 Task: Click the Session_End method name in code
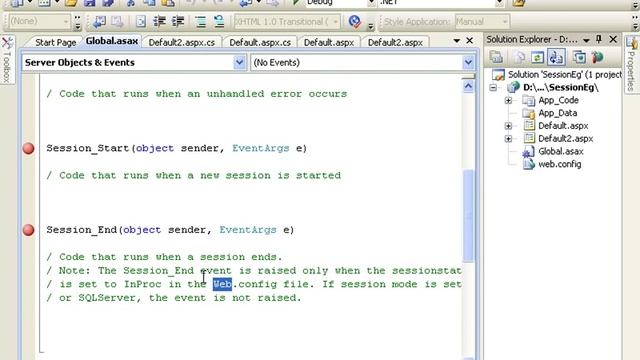tap(81, 230)
